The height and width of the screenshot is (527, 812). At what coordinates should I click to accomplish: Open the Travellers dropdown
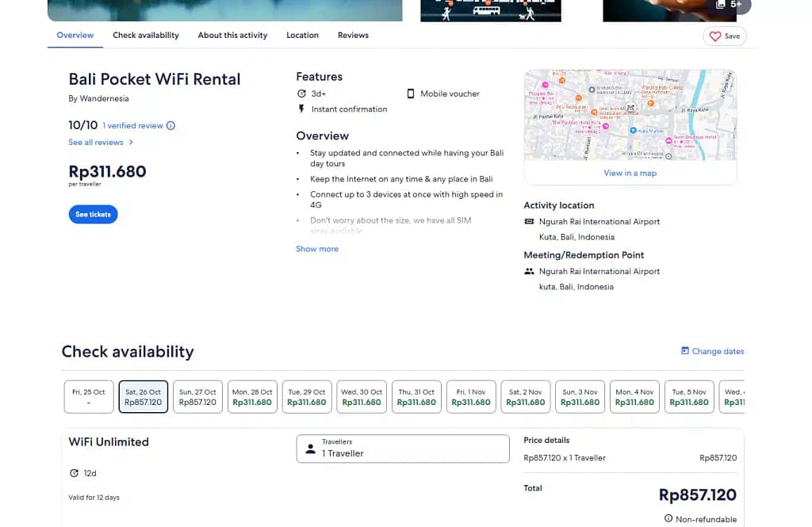pos(403,449)
